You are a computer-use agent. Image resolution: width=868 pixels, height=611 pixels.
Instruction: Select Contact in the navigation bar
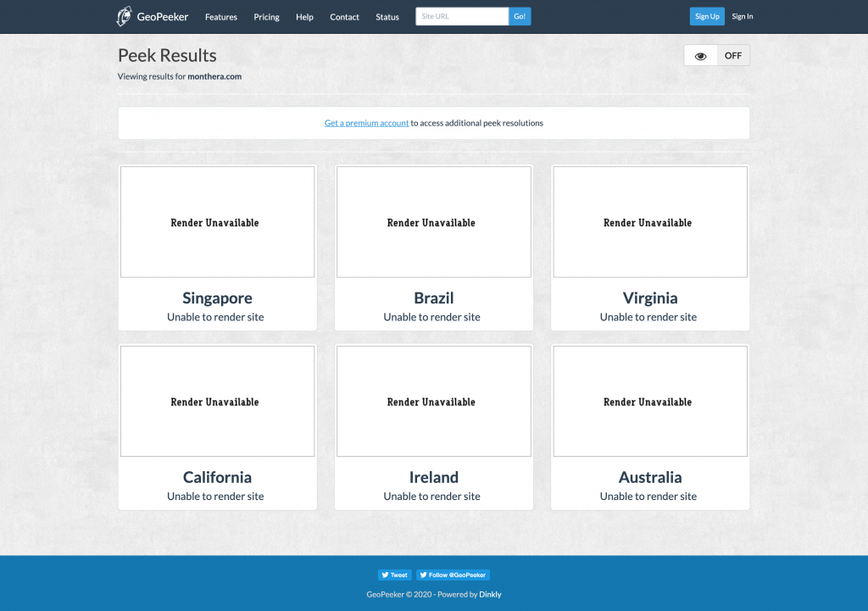(344, 17)
